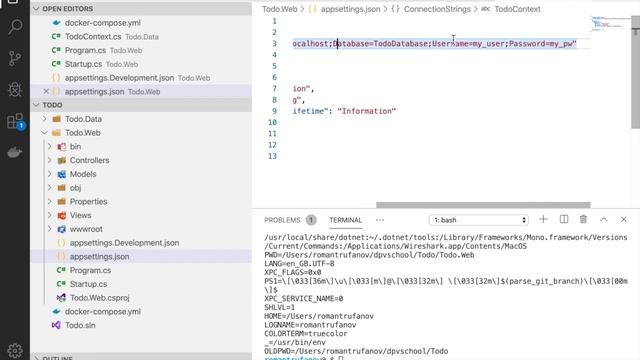
Task: Create a new terminal with plus icon
Action: point(543,220)
